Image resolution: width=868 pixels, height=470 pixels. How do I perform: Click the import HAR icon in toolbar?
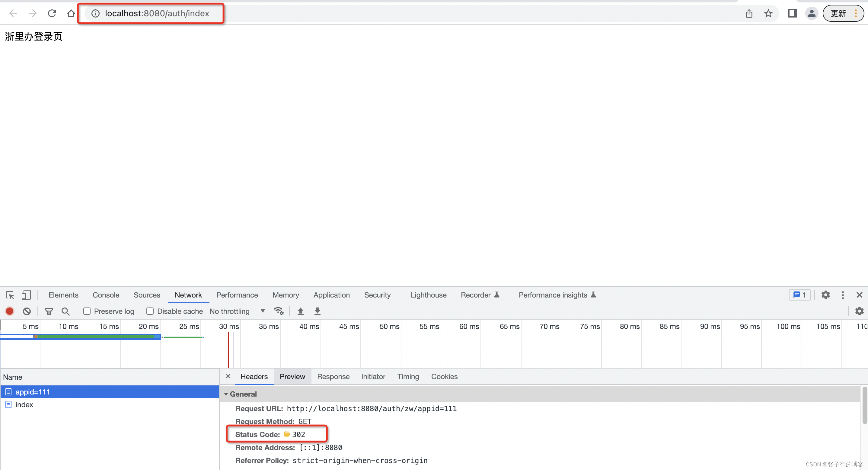point(300,311)
